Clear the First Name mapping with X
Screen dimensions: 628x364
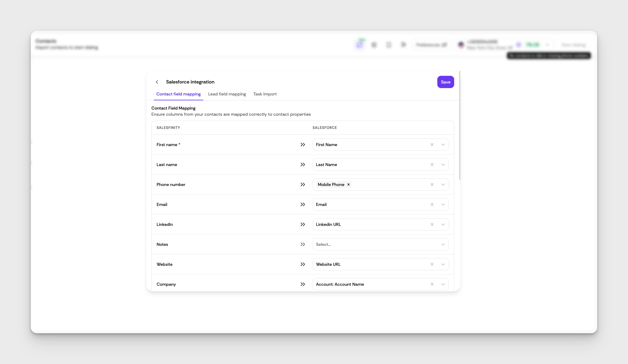pos(432,145)
